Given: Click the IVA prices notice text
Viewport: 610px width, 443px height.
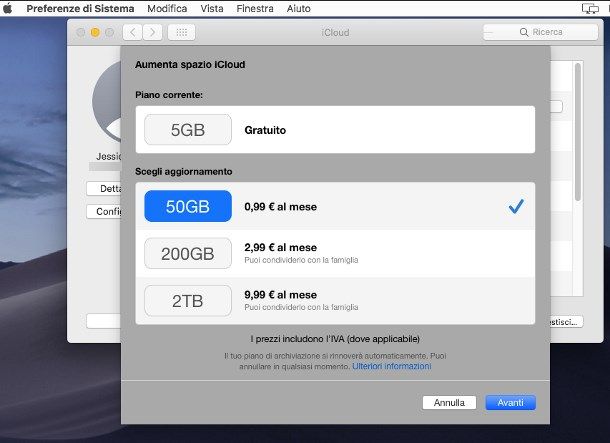Looking at the screenshot, I should coord(335,339).
